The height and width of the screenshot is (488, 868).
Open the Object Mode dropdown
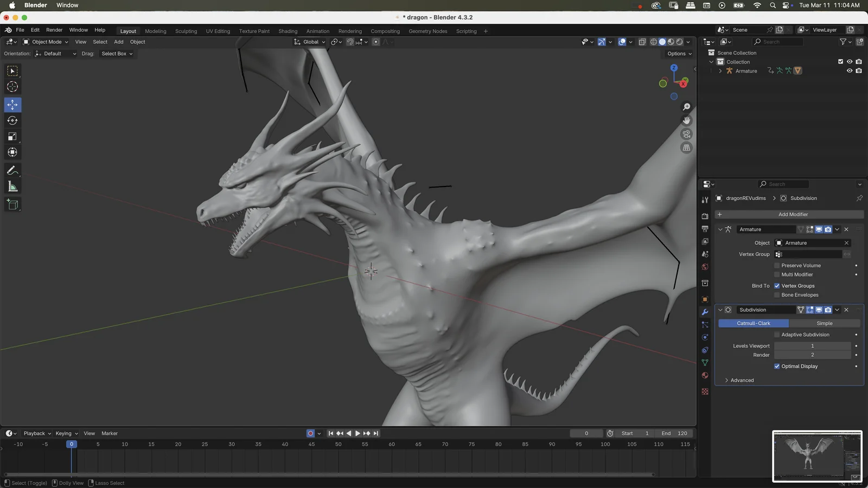click(47, 42)
